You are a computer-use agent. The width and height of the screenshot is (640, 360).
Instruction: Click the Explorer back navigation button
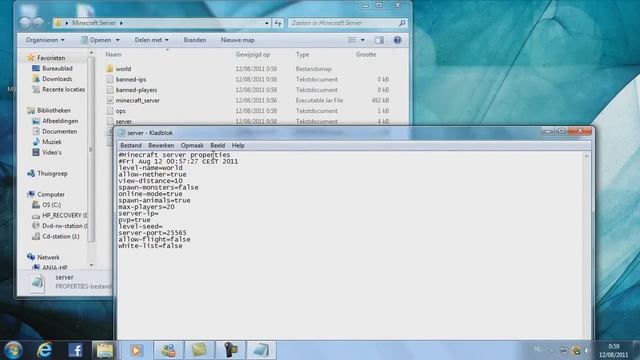pyautogui.click(x=24, y=23)
